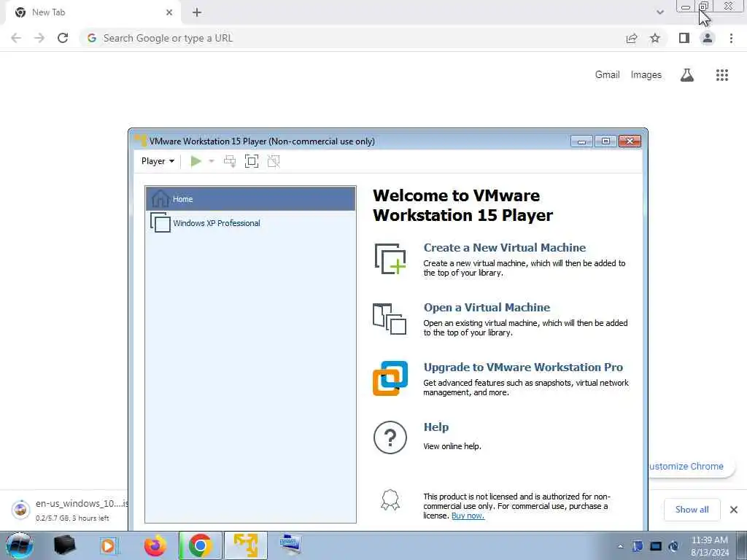
Task: Open Images link on new tab page
Action: pyautogui.click(x=646, y=75)
